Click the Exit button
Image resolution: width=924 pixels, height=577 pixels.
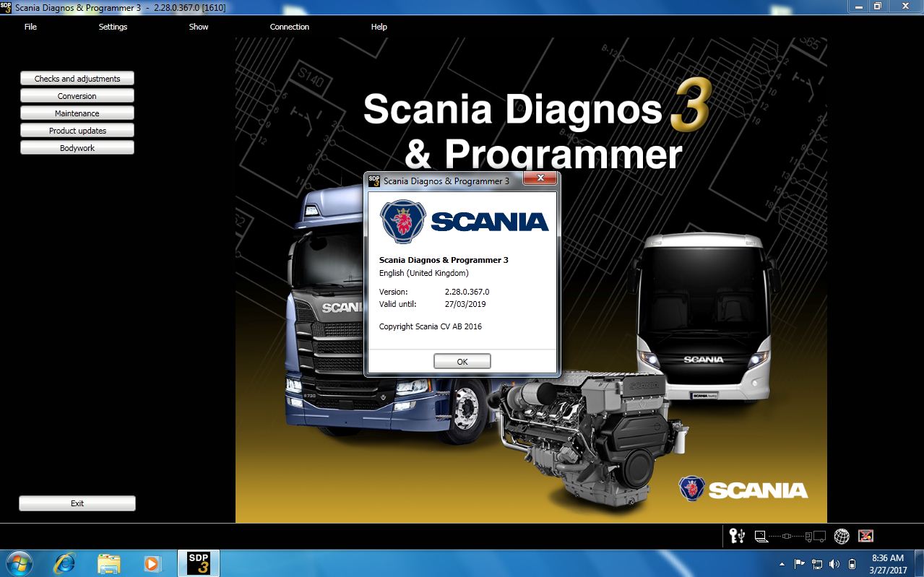(x=77, y=503)
